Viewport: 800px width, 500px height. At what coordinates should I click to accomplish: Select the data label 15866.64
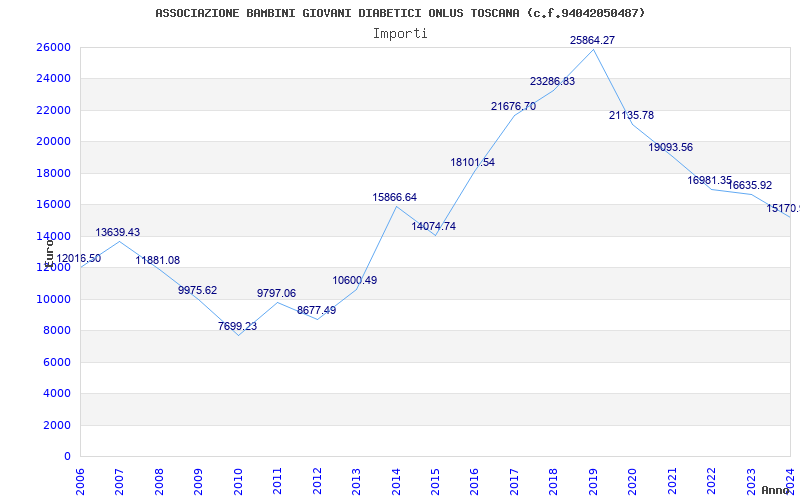click(x=394, y=197)
